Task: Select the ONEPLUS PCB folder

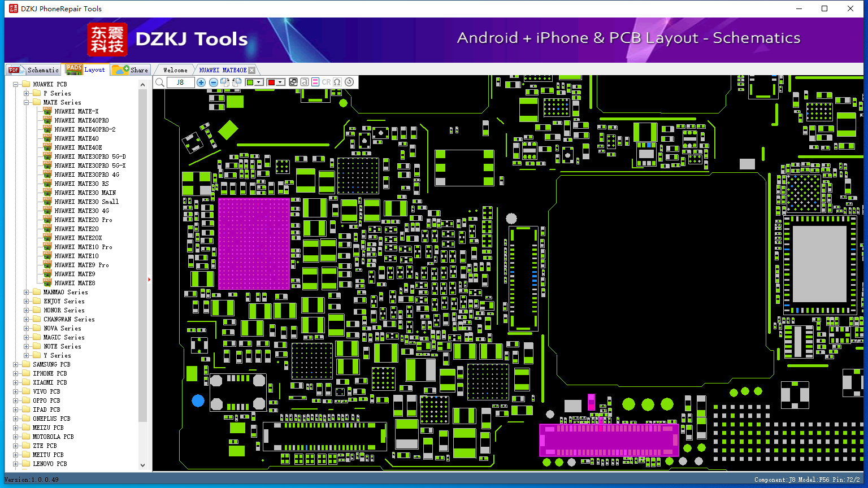Action: click(x=51, y=419)
